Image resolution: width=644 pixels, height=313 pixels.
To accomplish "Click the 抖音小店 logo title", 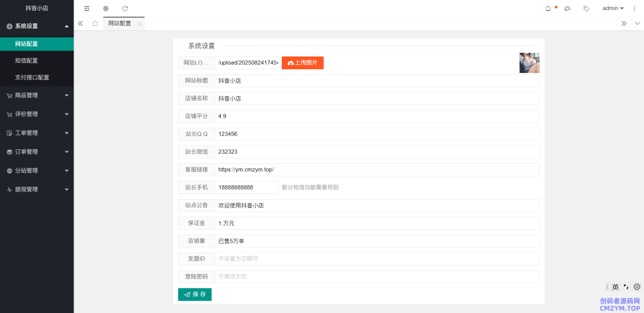I will point(37,8).
